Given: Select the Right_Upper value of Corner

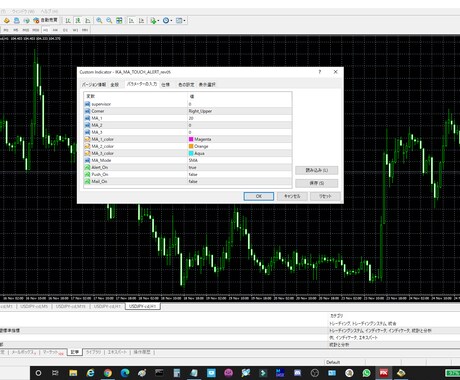Looking at the screenshot, I should (x=200, y=111).
